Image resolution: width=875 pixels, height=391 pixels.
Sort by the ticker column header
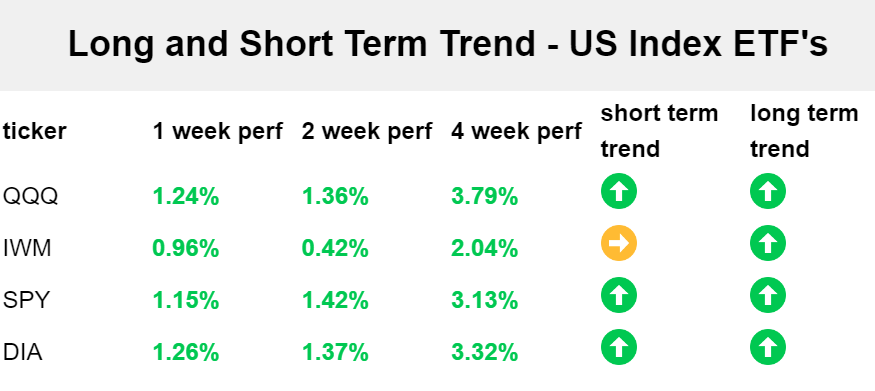click(35, 132)
